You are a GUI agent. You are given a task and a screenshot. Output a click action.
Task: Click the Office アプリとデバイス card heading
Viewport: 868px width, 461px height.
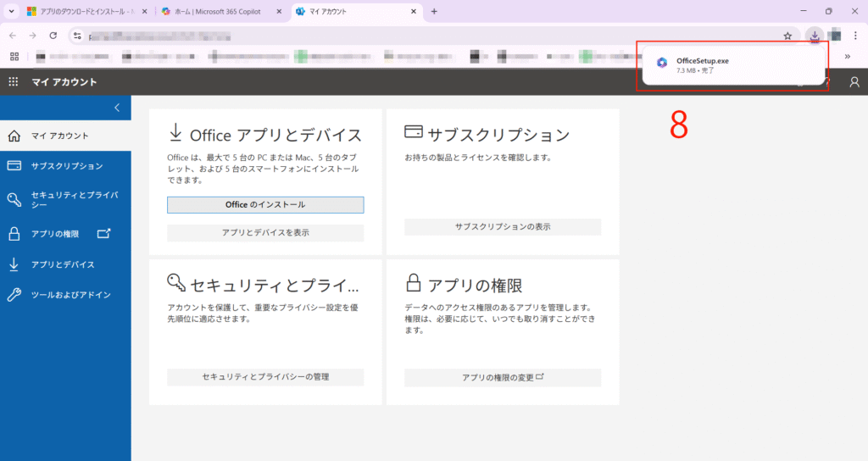[x=275, y=135]
